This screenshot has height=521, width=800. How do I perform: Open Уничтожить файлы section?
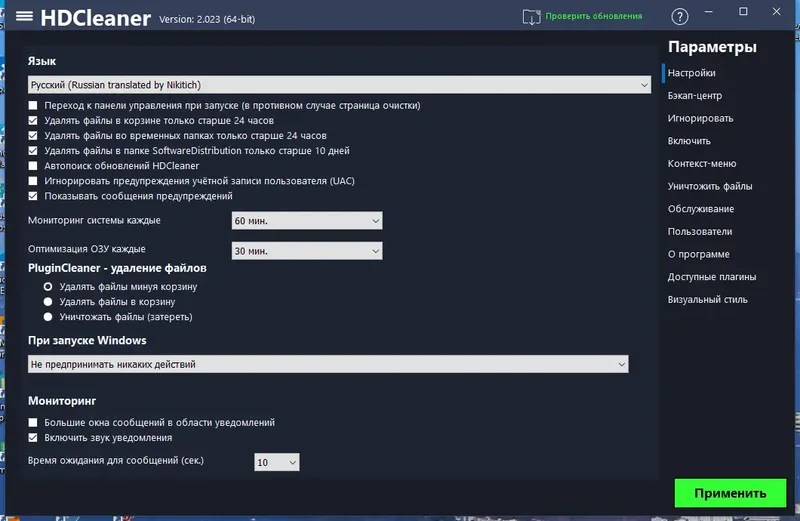click(x=710, y=186)
